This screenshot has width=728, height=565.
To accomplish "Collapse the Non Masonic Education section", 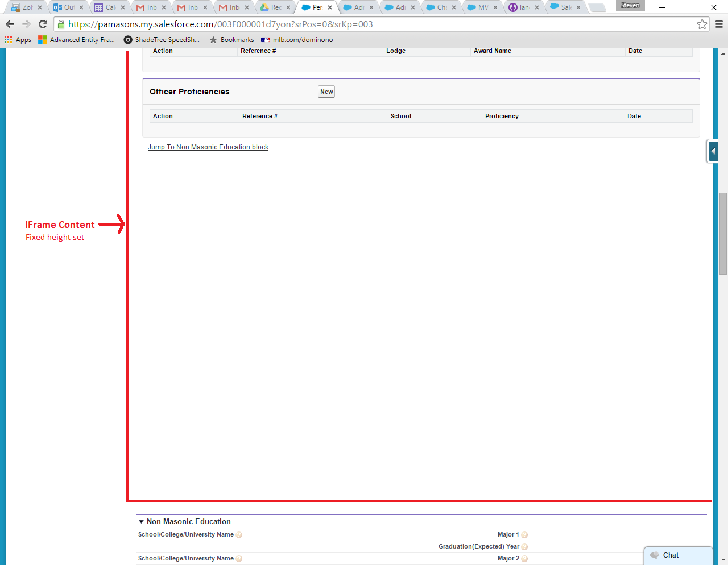I will [x=140, y=521].
